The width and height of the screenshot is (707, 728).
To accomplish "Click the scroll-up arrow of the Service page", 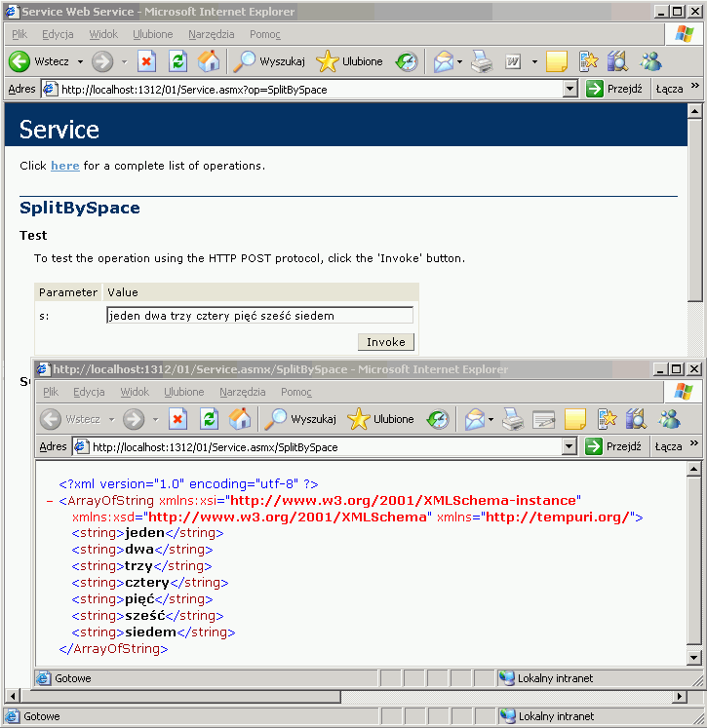I will click(x=694, y=111).
